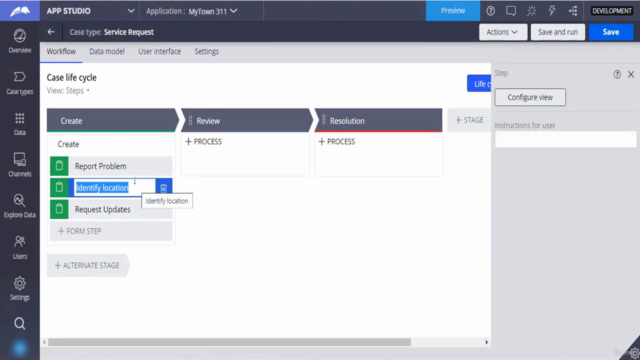
Task: Delete the Identify location step with trash icon
Action: click(164, 188)
